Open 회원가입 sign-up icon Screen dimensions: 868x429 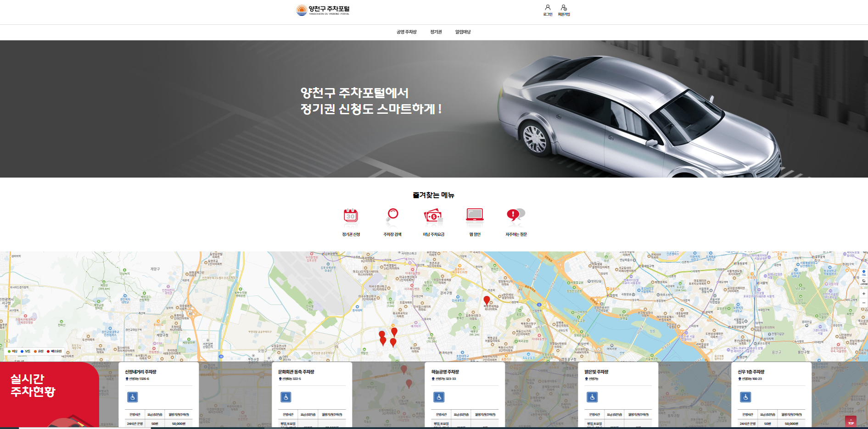click(x=564, y=8)
